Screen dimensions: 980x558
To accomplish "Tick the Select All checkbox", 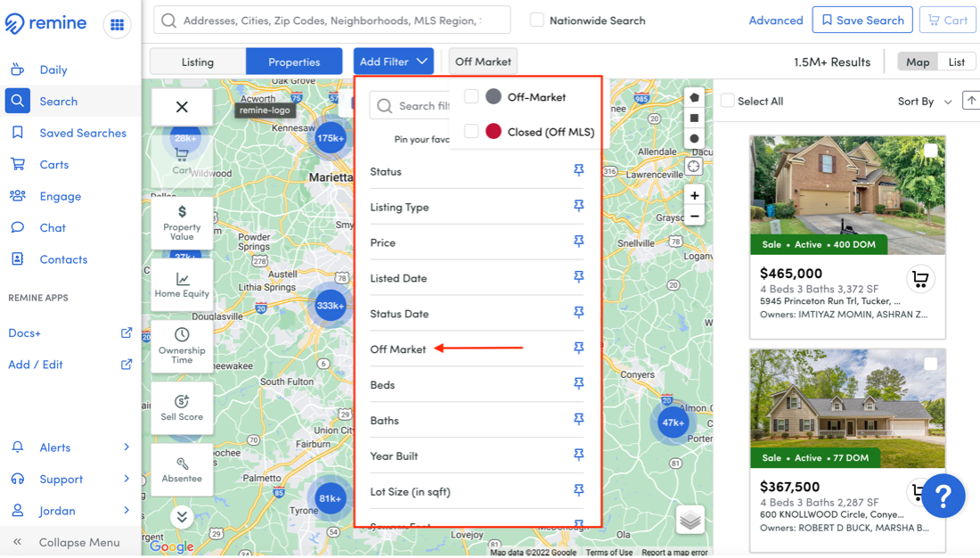I will [x=728, y=101].
